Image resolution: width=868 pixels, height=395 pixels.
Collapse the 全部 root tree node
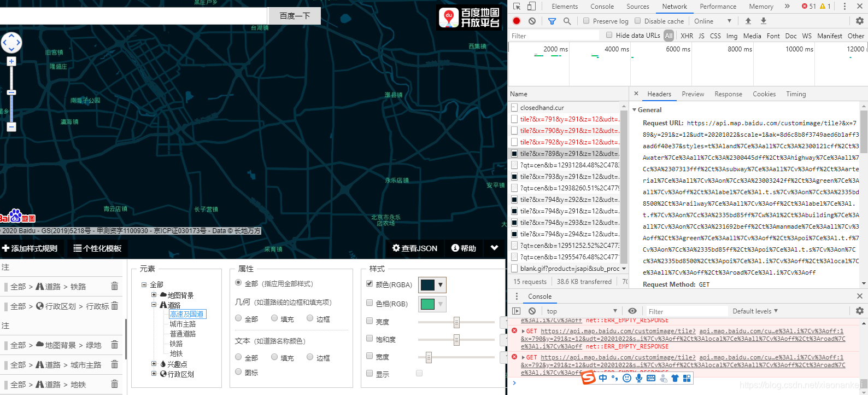[144, 284]
